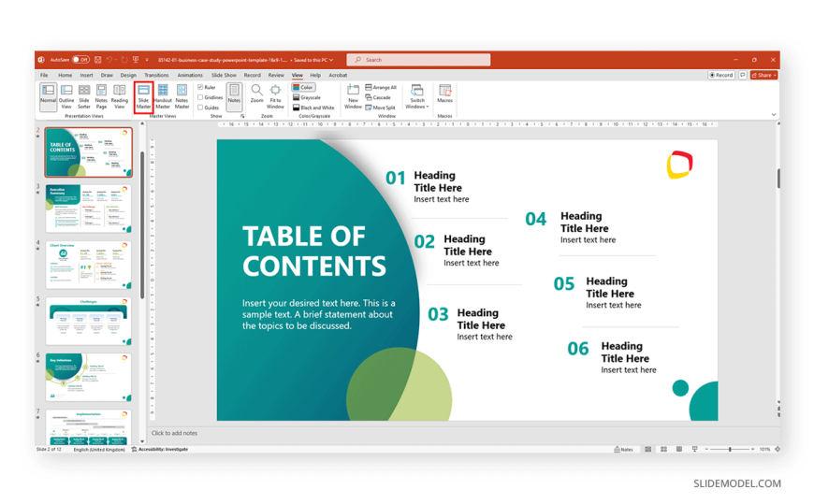814x504 pixels.
Task: Open the Handout Master view
Action: pyautogui.click(x=163, y=96)
